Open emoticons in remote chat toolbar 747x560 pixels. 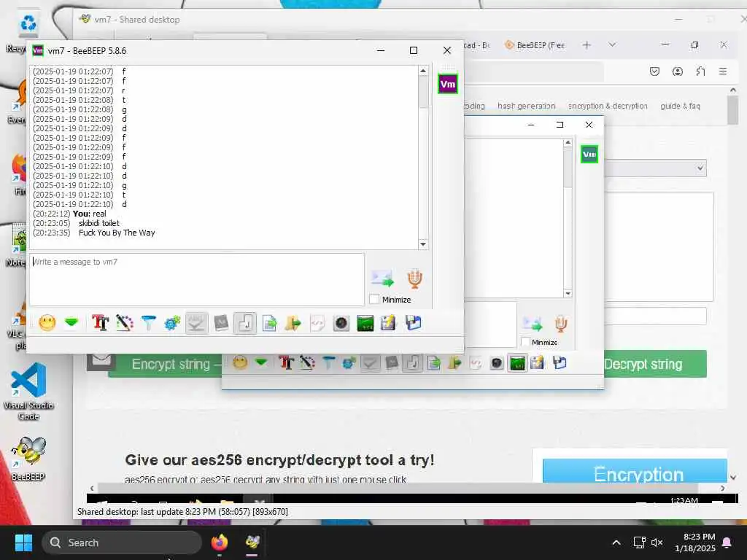[x=240, y=363]
